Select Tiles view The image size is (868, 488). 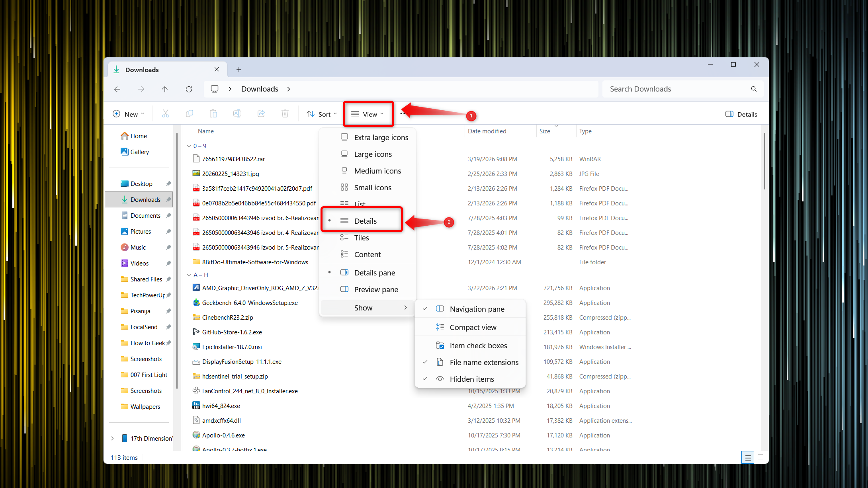click(368, 238)
